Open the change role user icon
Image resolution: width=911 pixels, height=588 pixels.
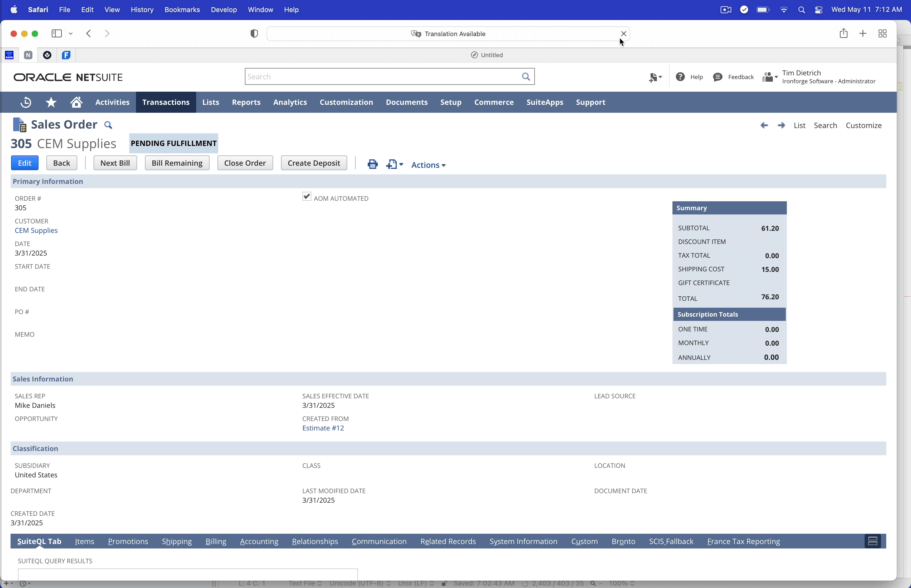click(770, 77)
